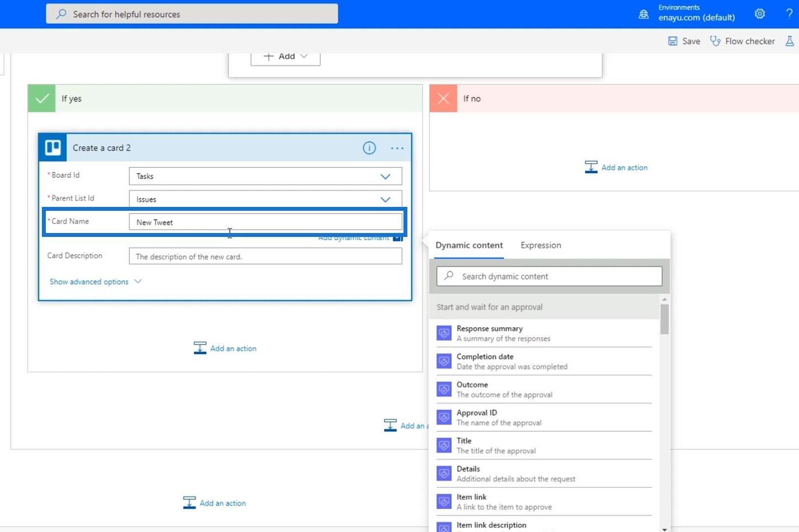Click Add an action link in If yes

point(233,348)
